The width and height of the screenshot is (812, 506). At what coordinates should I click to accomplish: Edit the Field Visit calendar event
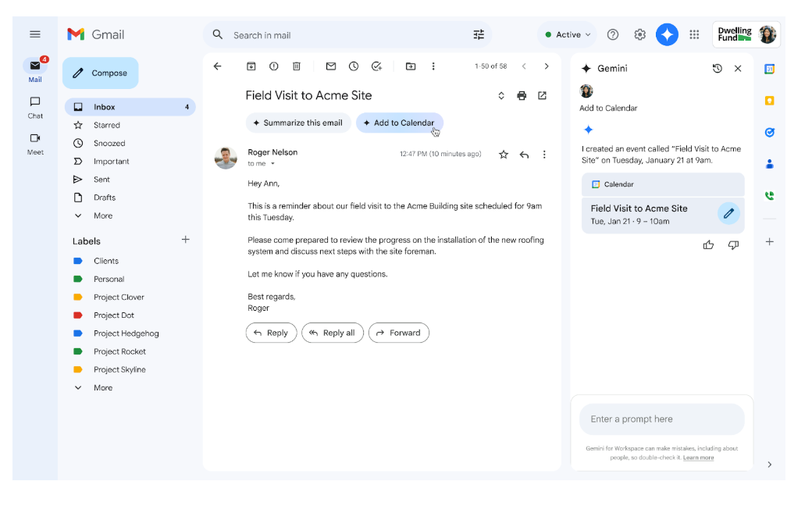pyautogui.click(x=728, y=213)
